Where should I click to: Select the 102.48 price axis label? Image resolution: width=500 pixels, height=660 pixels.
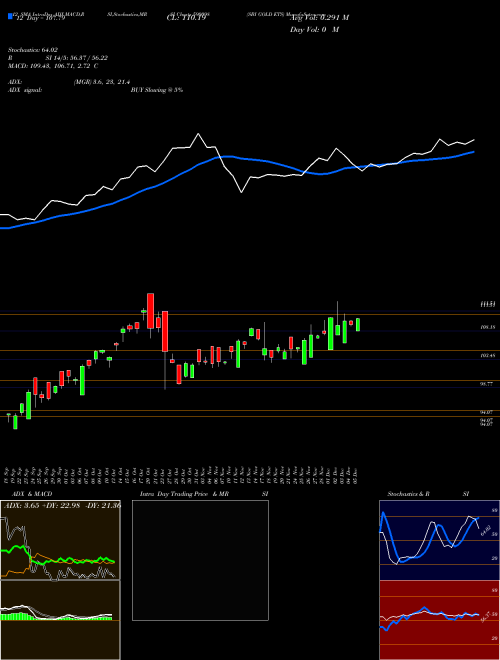tap(487, 356)
